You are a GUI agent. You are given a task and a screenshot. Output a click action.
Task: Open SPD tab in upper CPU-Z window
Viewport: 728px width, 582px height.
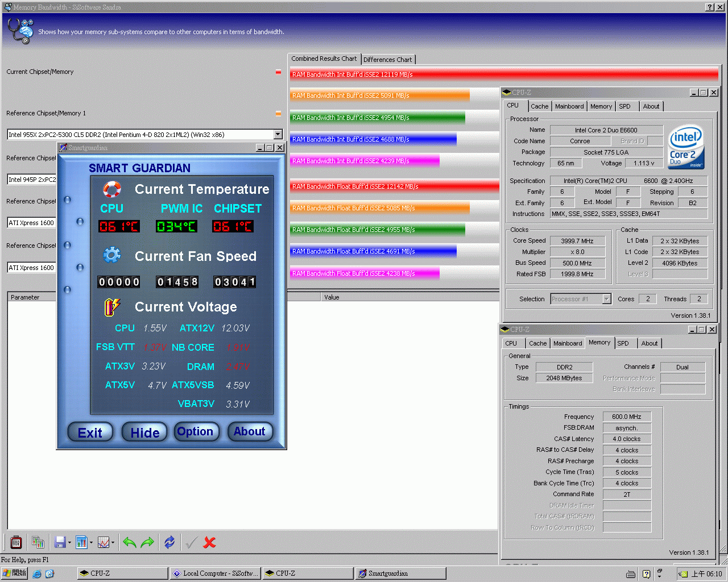[624, 106]
